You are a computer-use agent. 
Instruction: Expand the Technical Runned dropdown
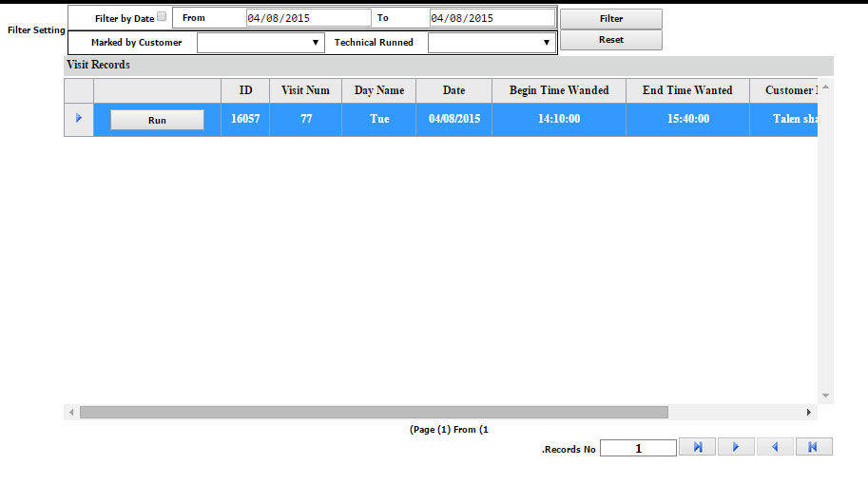490,43
